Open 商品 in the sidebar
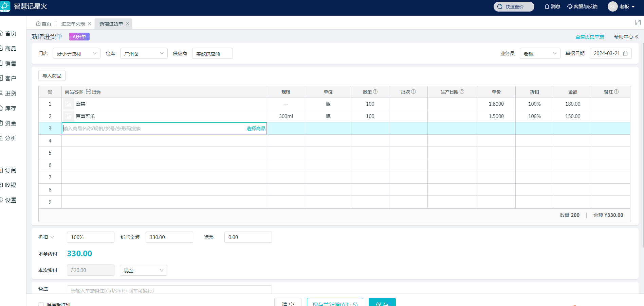 [11, 48]
